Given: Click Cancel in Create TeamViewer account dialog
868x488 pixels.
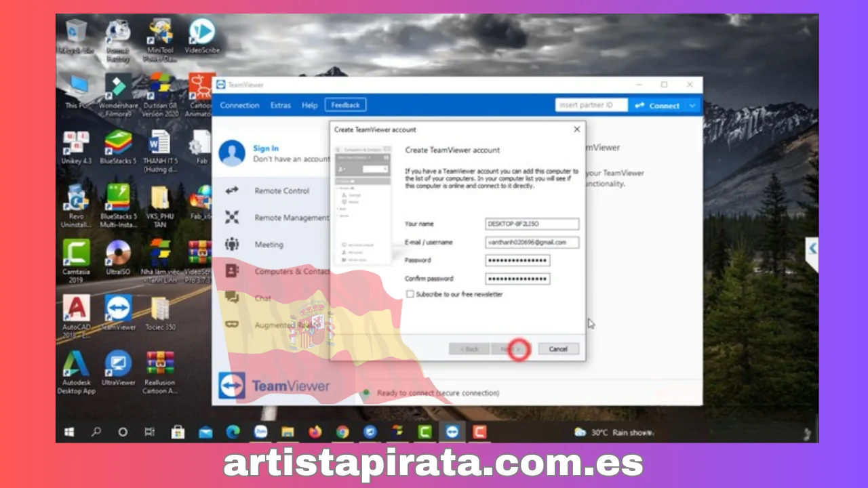Looking at the screenshot, I should tap(558, 349).
